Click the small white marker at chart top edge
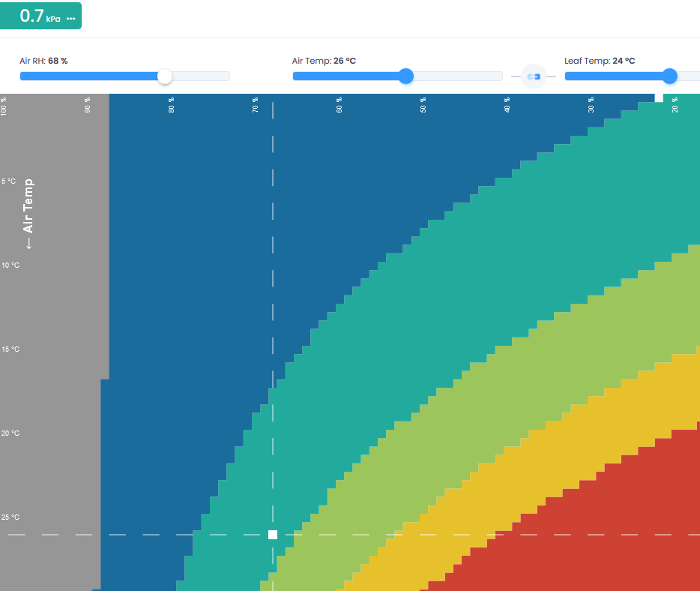Viewport: 700px width, 591px height. [659, 97]
